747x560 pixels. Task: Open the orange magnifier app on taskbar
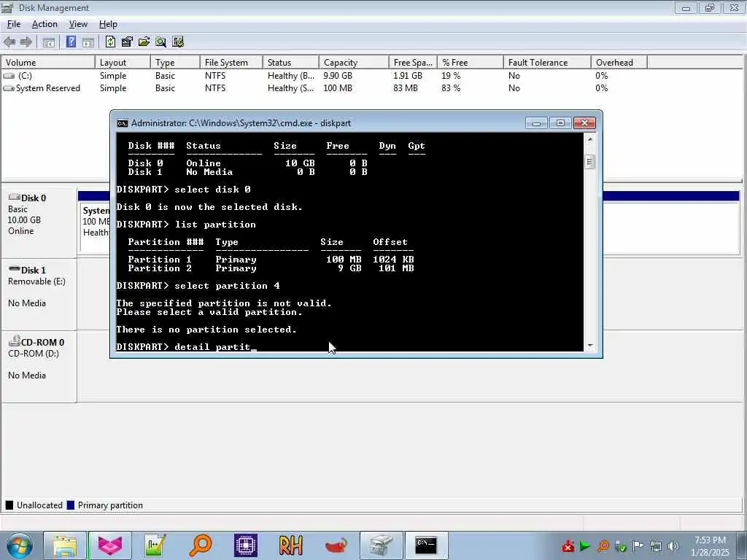tap(200, 545)
